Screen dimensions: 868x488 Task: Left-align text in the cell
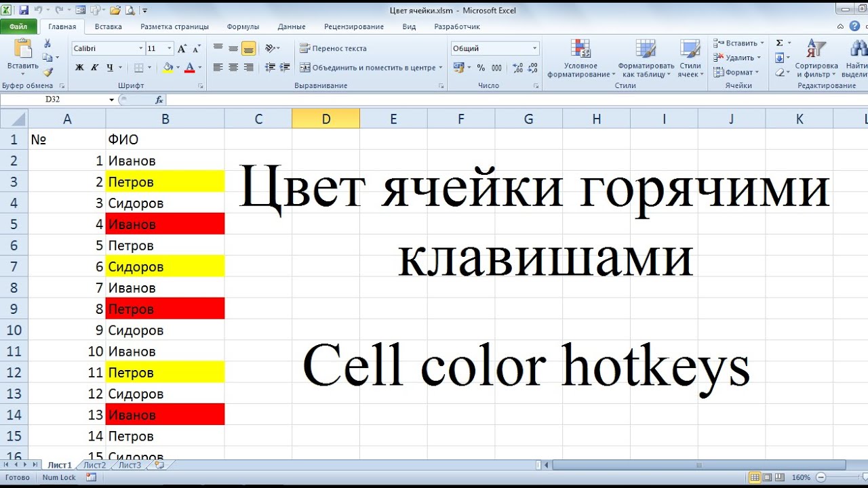218,67
